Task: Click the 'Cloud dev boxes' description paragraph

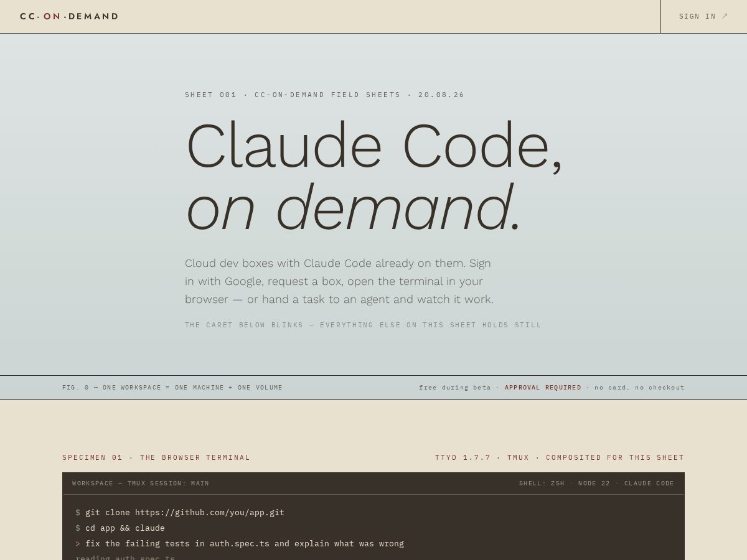Action: click(339, 281)
